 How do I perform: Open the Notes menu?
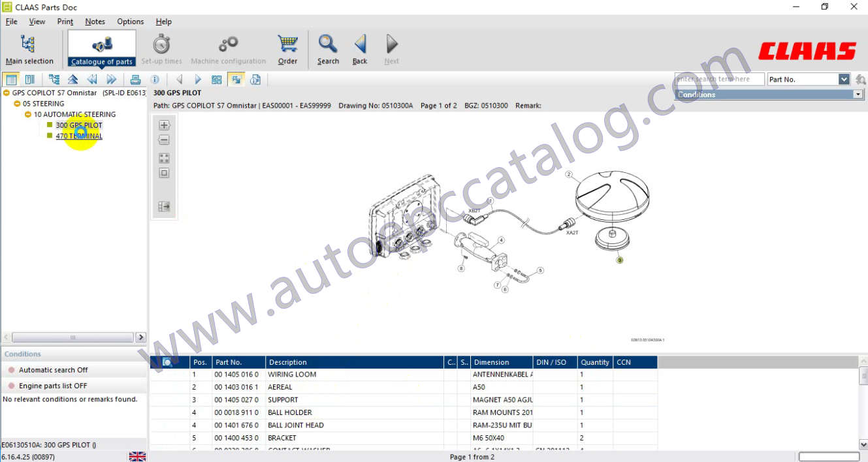(95, 22)
